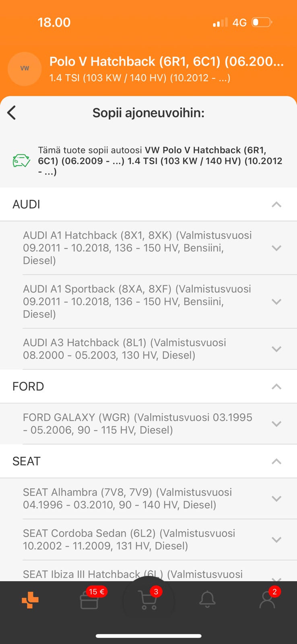This screenshot has height=644, width=297.
Task: Expand FORD GALAXY (WGR) details
Action: click(276, 424)
